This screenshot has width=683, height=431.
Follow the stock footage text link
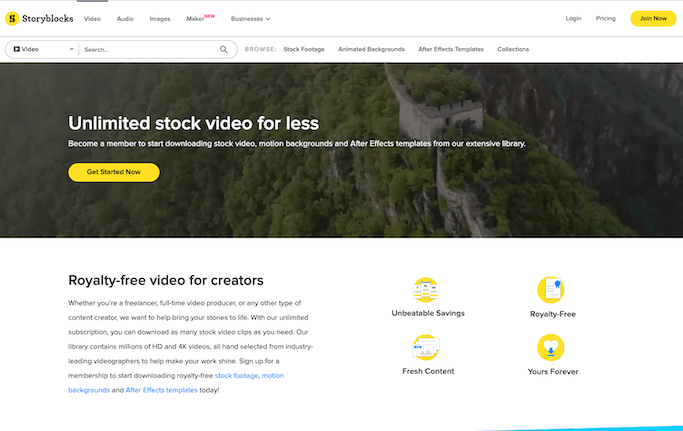tap(237, 376)
